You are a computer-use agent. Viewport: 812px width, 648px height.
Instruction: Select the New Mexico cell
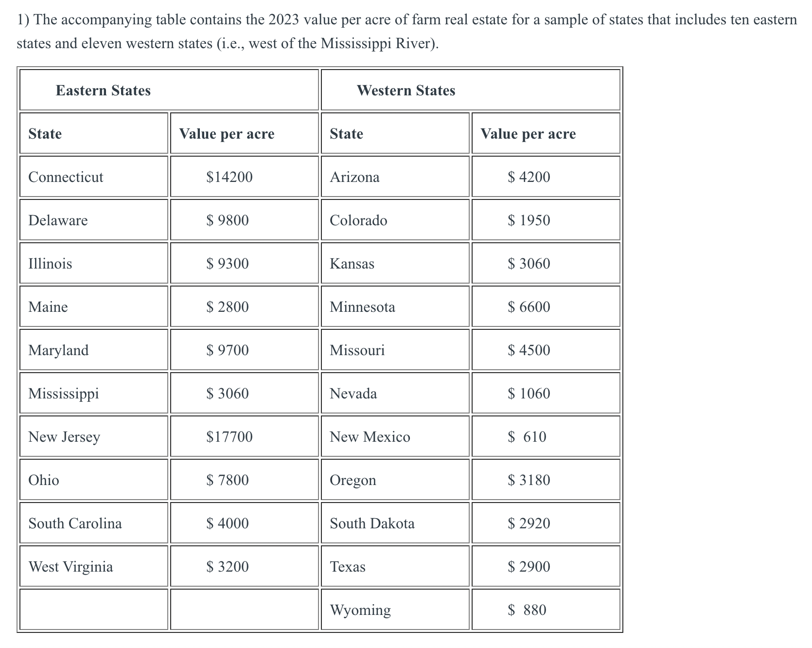click(x=395, y=436)
